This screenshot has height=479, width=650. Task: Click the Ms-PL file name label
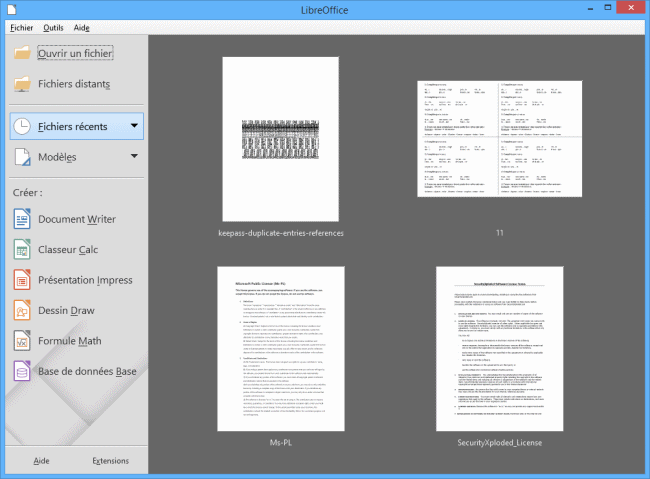coord(281,443)
